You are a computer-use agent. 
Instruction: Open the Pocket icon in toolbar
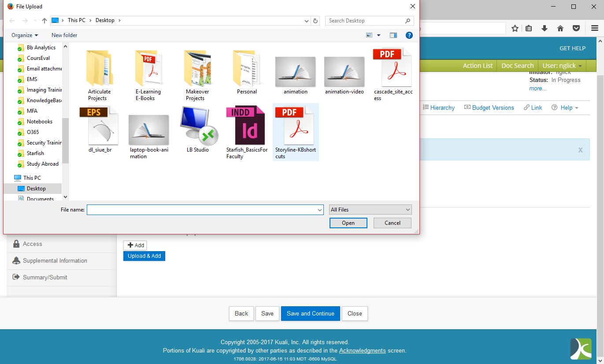pos(576,28)
